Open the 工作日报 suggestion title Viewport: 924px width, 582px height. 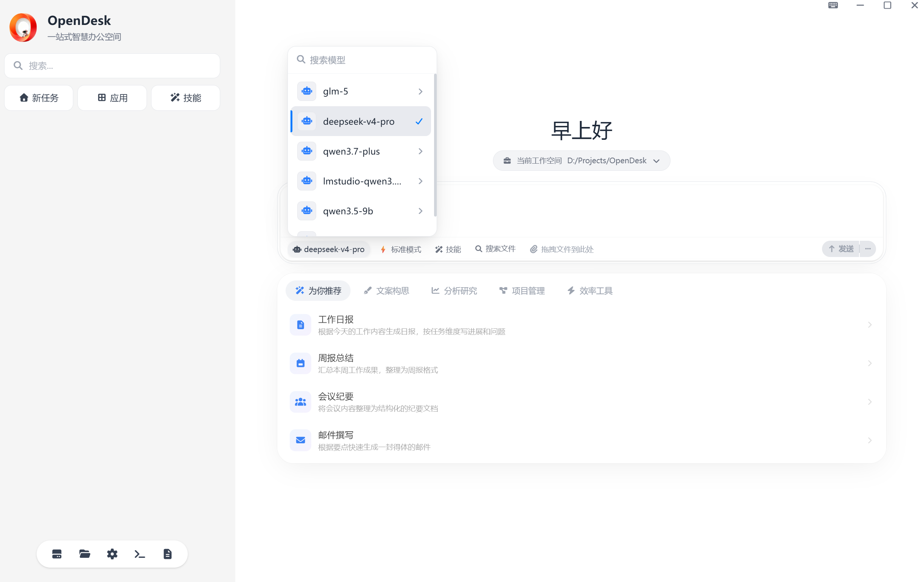point(336,319)
